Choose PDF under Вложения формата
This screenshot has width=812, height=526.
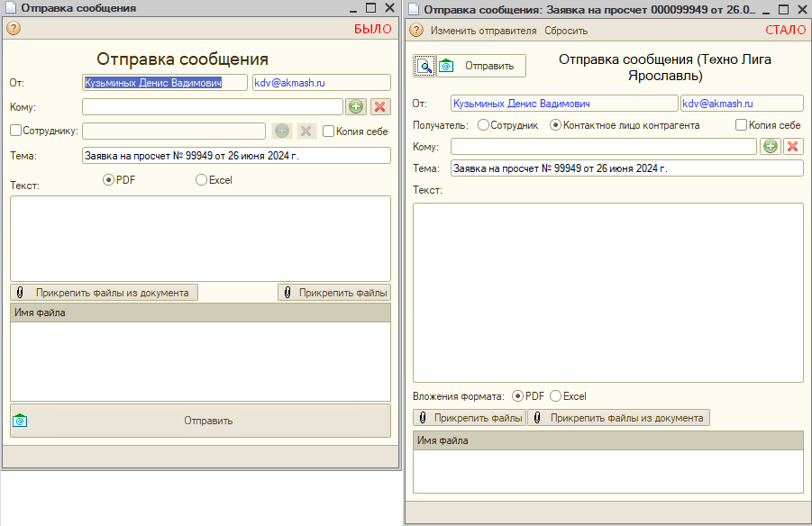[x=517, y=396]
